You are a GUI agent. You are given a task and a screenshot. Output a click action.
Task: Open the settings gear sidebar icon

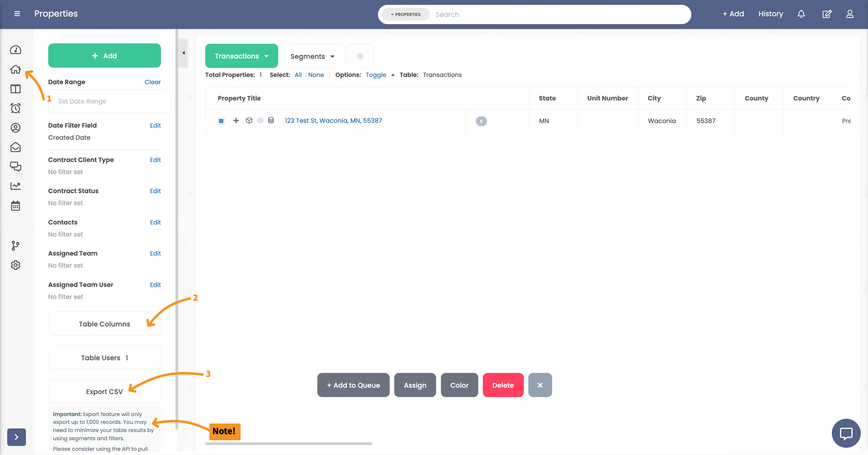tap(15, 265)
